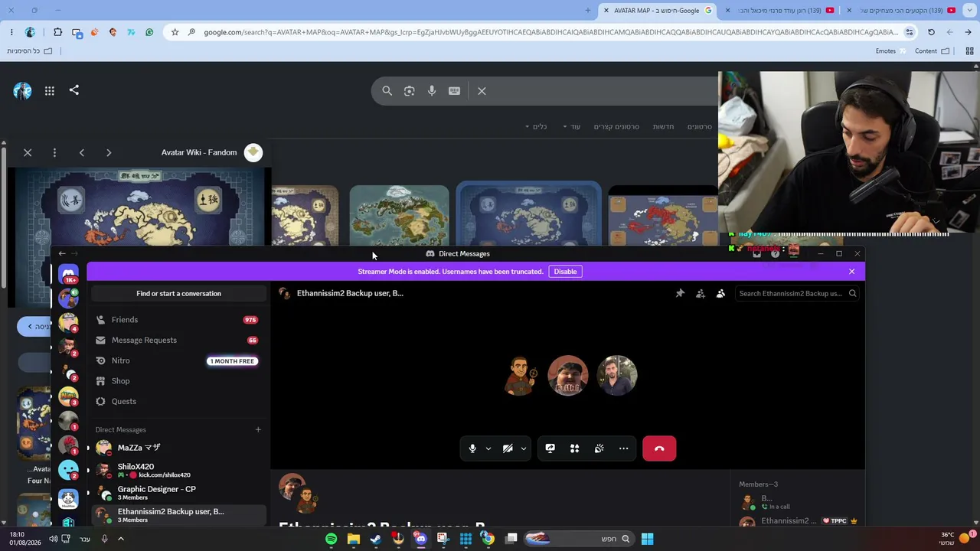Open the soundboard in the Discord call
Image resolution: width=980 pixels, height=551 pixels.
point(599,448)
